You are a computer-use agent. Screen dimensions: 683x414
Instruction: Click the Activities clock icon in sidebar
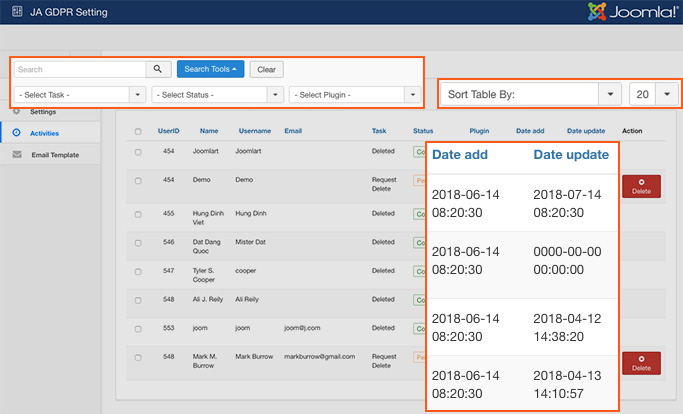(16, 132)
